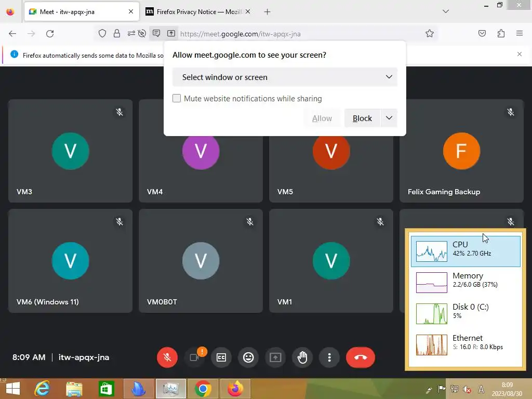Viewport: 532px width, 399px height.
Task: Open the Action Center flag tray icon
Action: click(442, 389)
